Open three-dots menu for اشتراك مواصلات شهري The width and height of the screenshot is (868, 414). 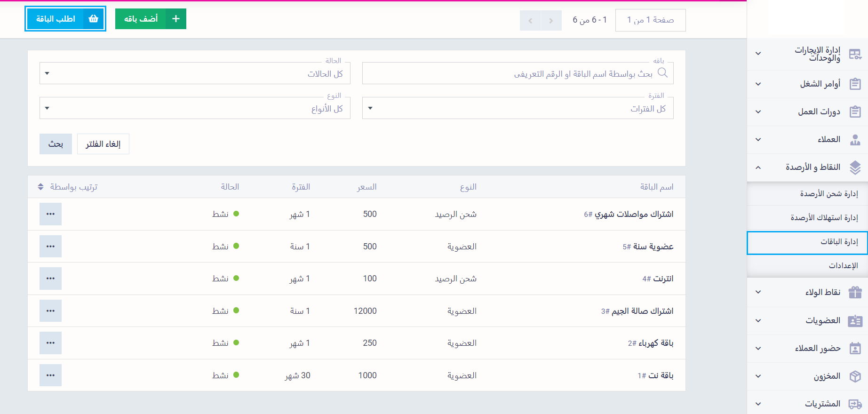50,214
